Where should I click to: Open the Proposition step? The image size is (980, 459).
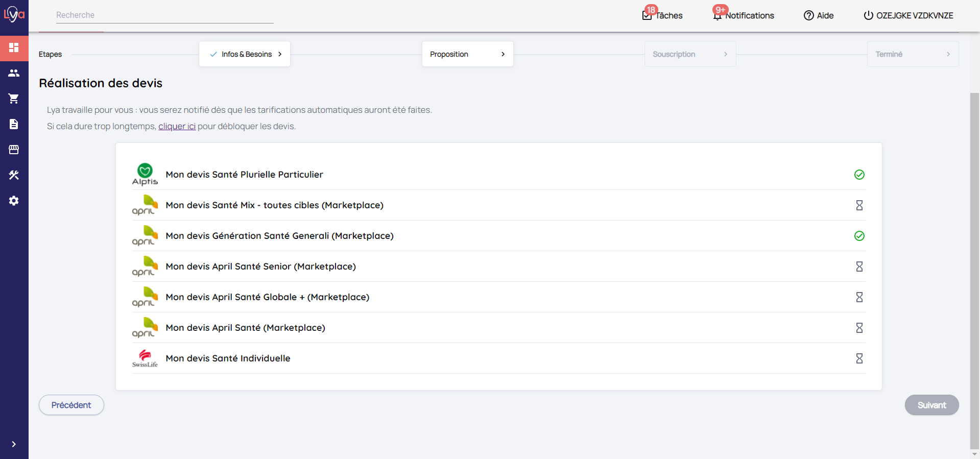(467, 54)
